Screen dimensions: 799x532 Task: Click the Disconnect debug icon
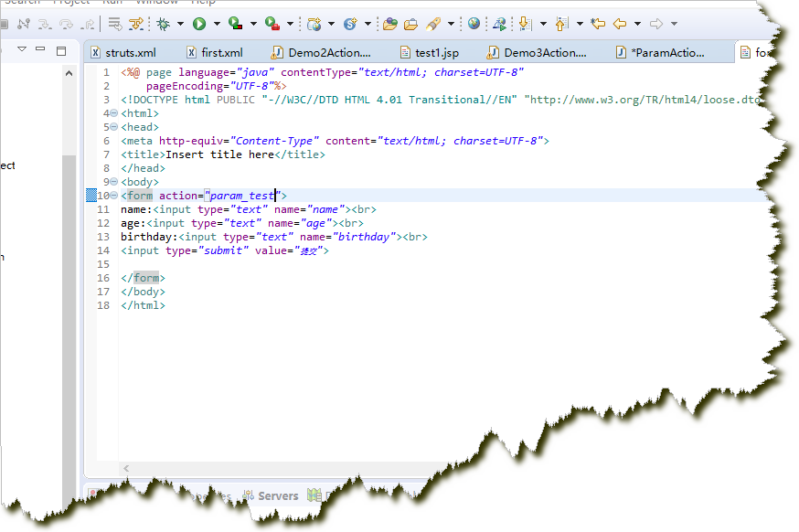point(24,24)
